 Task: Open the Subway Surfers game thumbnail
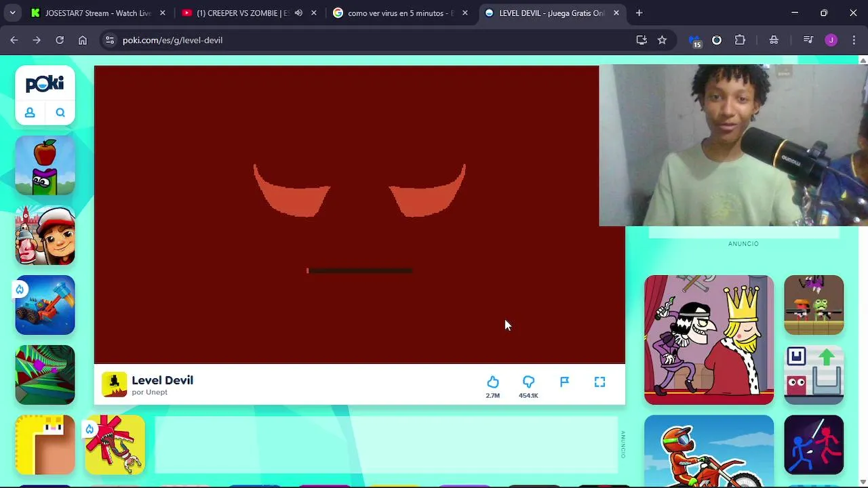click(x=45, y=235)
